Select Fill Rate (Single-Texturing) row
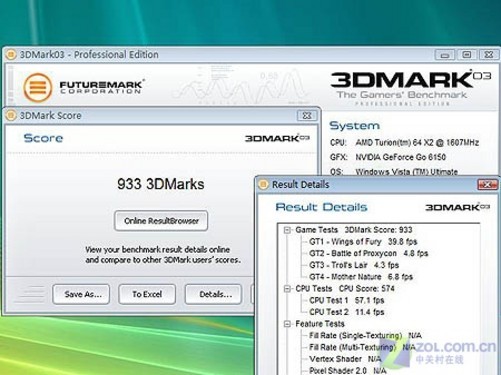Image resolution: width=501 pixels, height=375 pixels. pos(365,335)
